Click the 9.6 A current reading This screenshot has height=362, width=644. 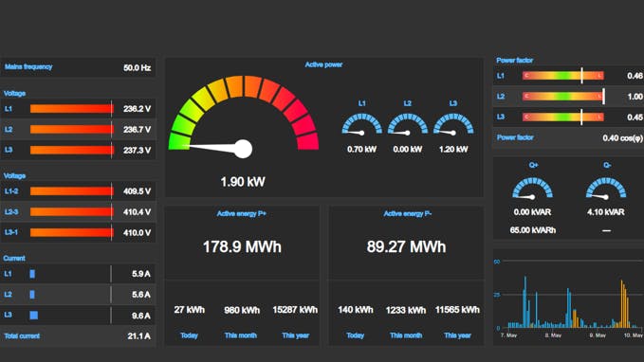[x=141, y=316]
